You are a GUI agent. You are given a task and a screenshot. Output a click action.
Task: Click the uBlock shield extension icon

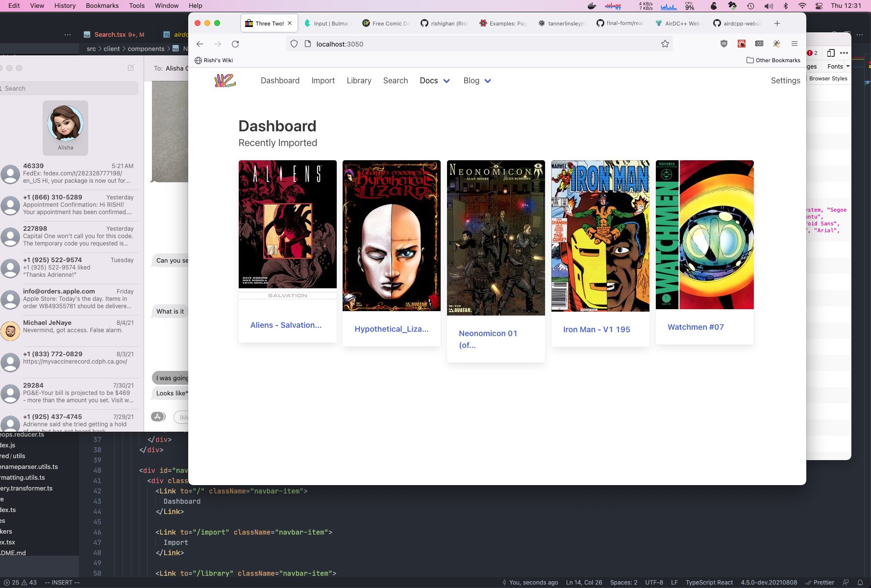[723, 44]
